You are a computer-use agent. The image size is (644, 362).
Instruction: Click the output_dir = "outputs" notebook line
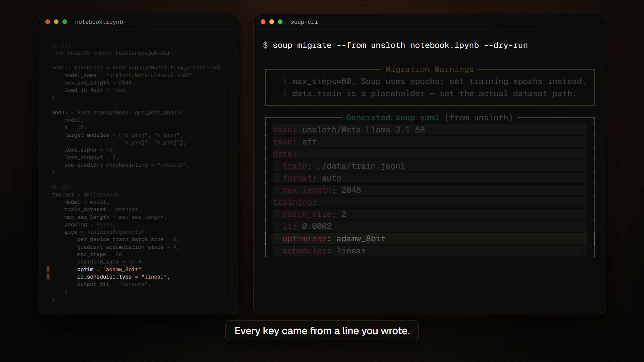click(x=114, y=284)
